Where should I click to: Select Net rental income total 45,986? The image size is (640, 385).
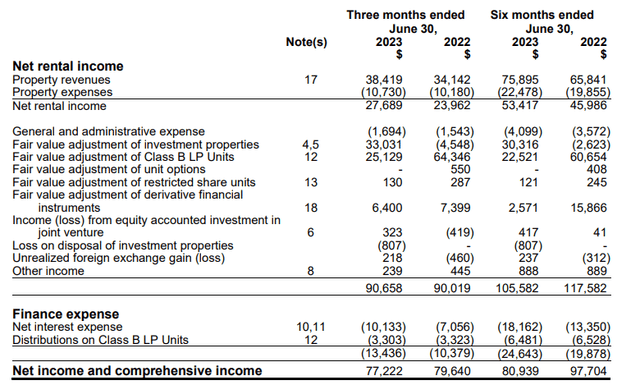588,105
